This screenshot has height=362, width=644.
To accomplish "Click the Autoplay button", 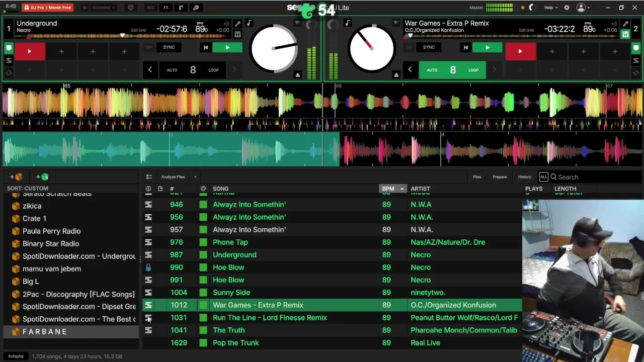I will (16, 356).
